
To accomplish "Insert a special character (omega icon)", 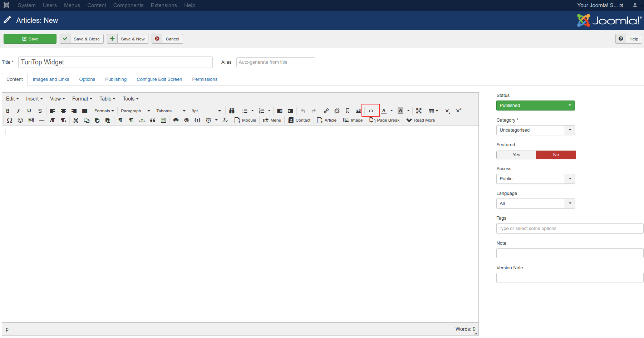I will coord(9,120).
